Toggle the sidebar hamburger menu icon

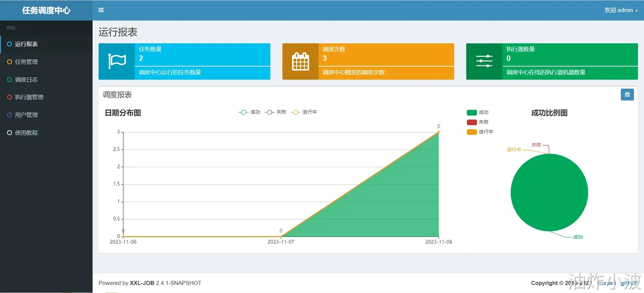pyautogui.click(x=101, y=10)
